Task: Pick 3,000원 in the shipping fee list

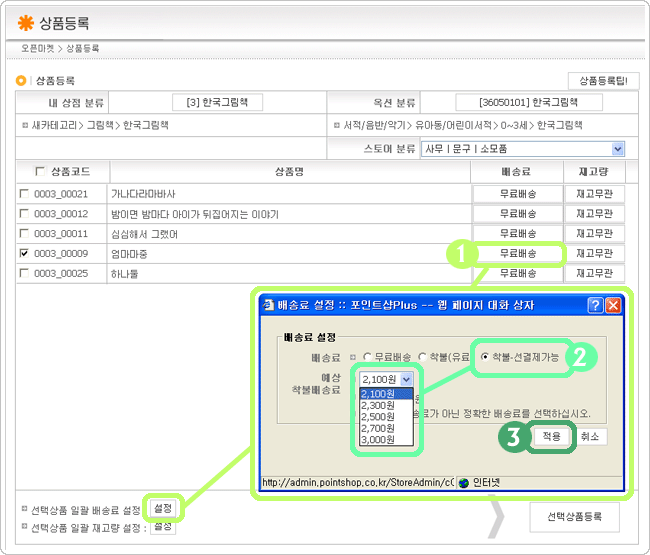Action: coord(379,439)
